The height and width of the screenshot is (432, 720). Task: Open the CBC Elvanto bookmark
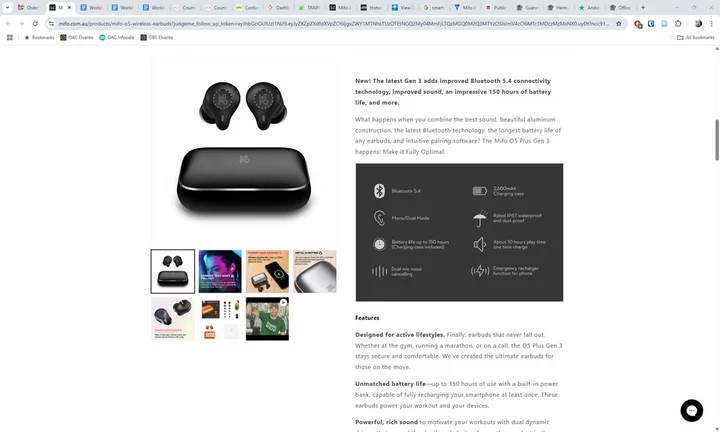tap(157, 38)
